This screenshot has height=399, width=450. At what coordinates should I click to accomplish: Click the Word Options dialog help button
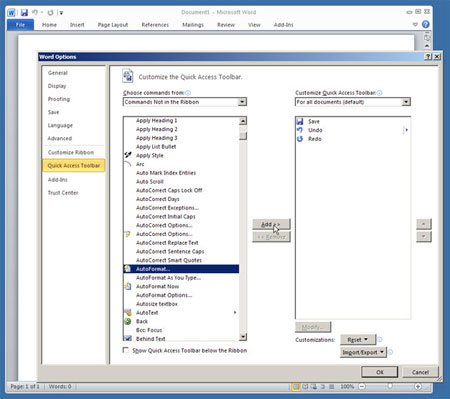coord(428,57)
